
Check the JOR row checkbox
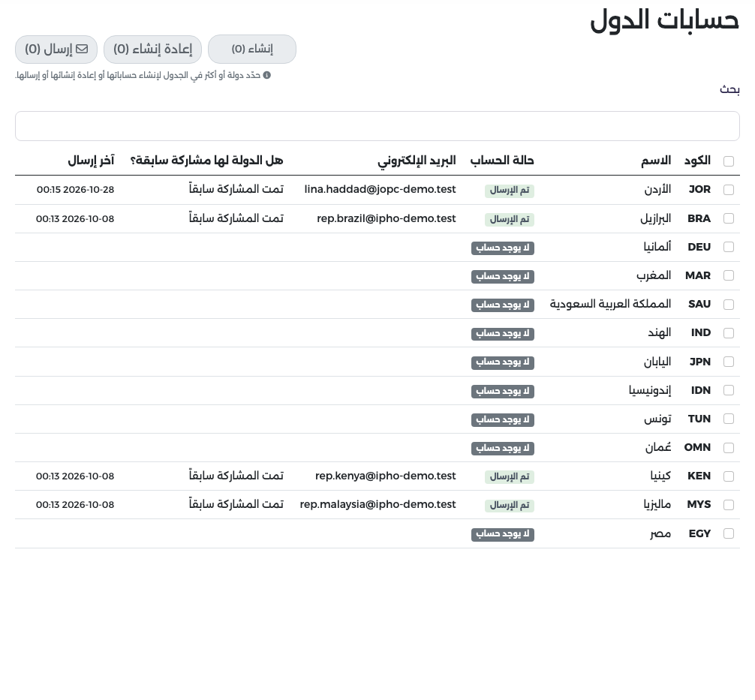click(x=729, y=190)
